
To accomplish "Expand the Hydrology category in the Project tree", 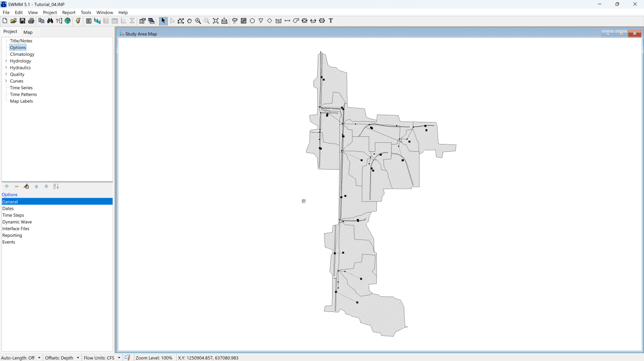I will pos(5,61).
